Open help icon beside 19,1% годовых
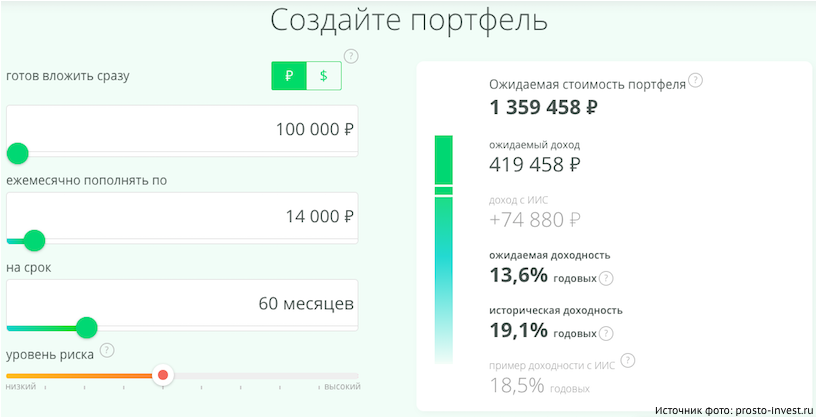The image size is (817, 418). pos(606,333)
